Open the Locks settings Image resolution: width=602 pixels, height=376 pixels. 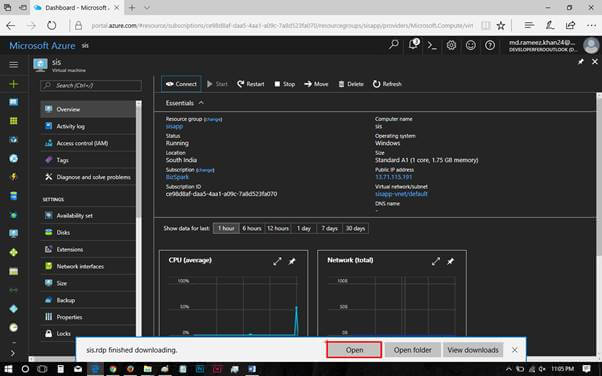(88, 333)
